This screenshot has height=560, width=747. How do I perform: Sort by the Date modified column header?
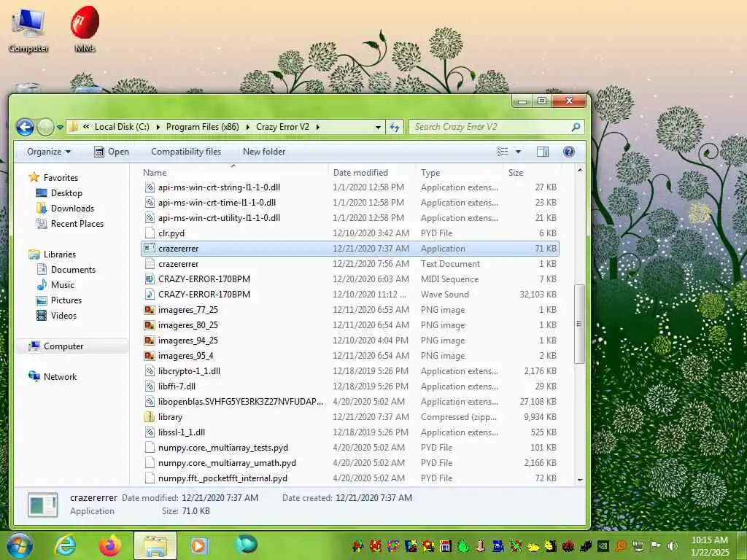[x=360, y=172]
